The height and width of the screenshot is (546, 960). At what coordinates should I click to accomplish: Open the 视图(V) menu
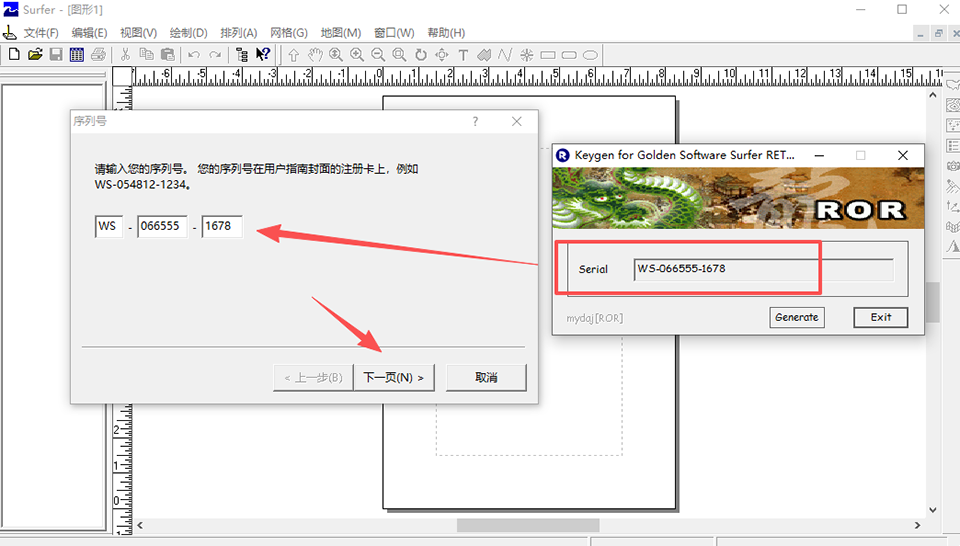pos(138,32)
